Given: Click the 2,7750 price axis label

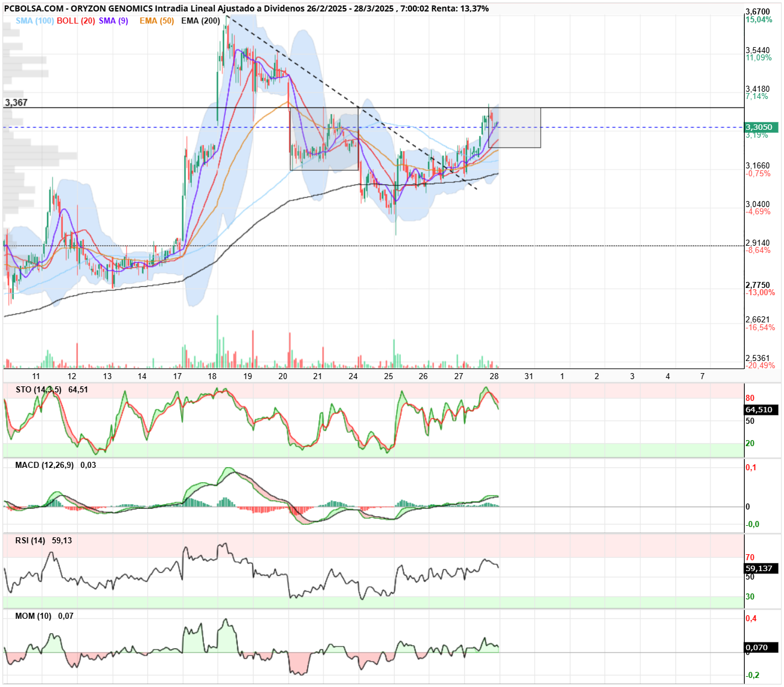Looking at the screenshot, I should click(x=757, y=285).
